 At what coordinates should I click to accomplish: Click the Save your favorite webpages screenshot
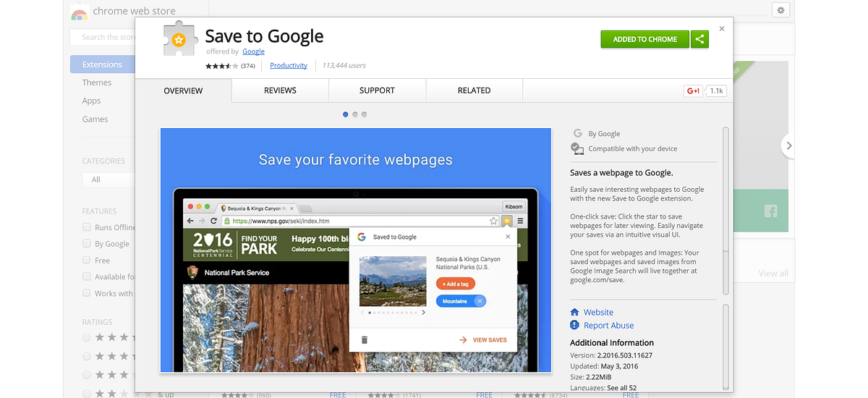coord(356,250)
